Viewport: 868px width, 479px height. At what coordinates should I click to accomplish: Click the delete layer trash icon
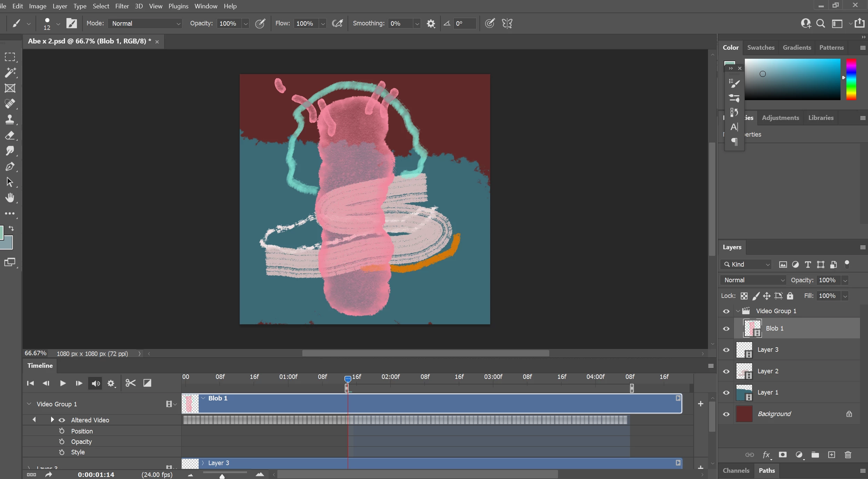[848, 455]
